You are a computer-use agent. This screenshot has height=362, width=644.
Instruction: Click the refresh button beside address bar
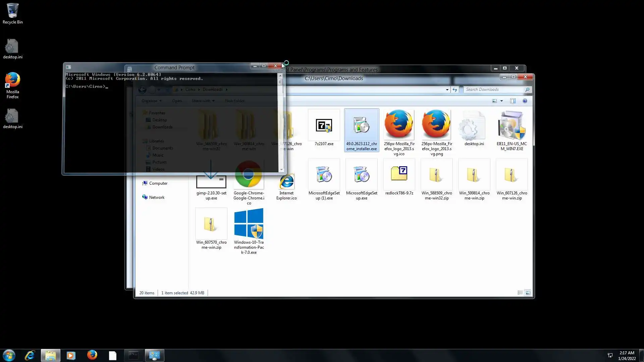pyautogui.click(x=454, y=89)
